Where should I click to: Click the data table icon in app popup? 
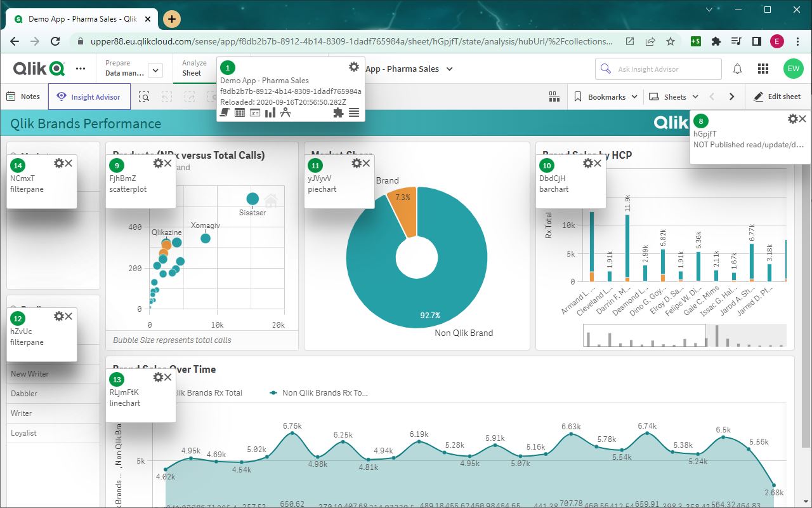240,112
